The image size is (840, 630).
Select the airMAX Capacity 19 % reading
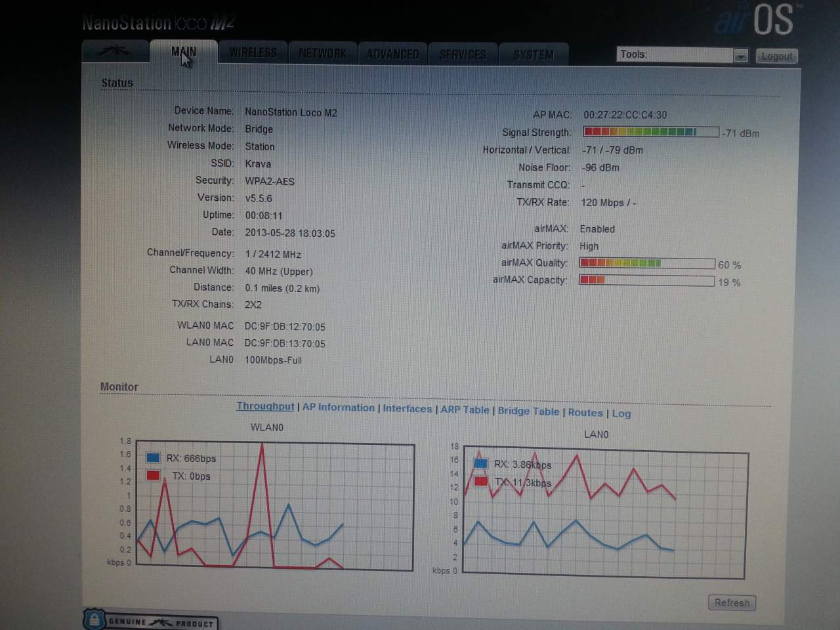coord(729,283)
